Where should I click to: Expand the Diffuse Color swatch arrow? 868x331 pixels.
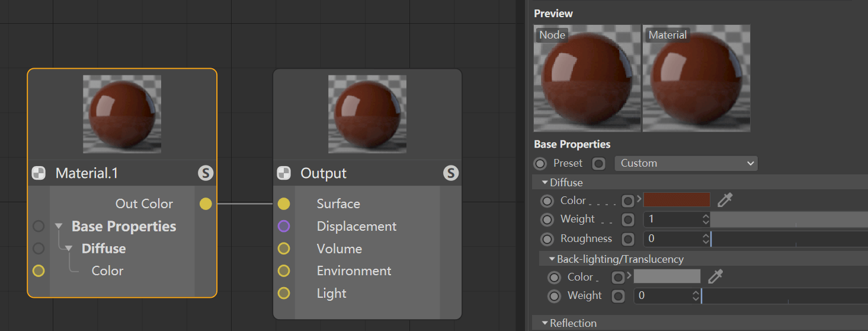[639, 200]
